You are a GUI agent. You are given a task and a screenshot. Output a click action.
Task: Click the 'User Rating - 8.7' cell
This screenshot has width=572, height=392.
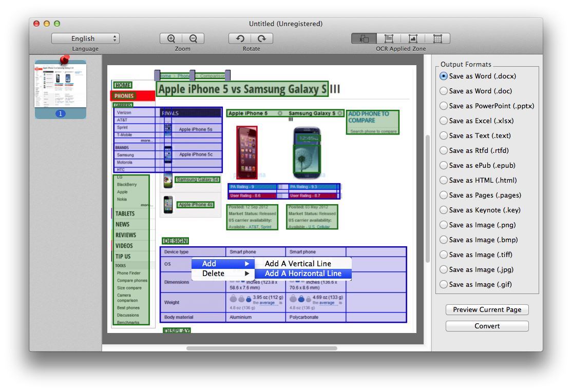point(313,196)
